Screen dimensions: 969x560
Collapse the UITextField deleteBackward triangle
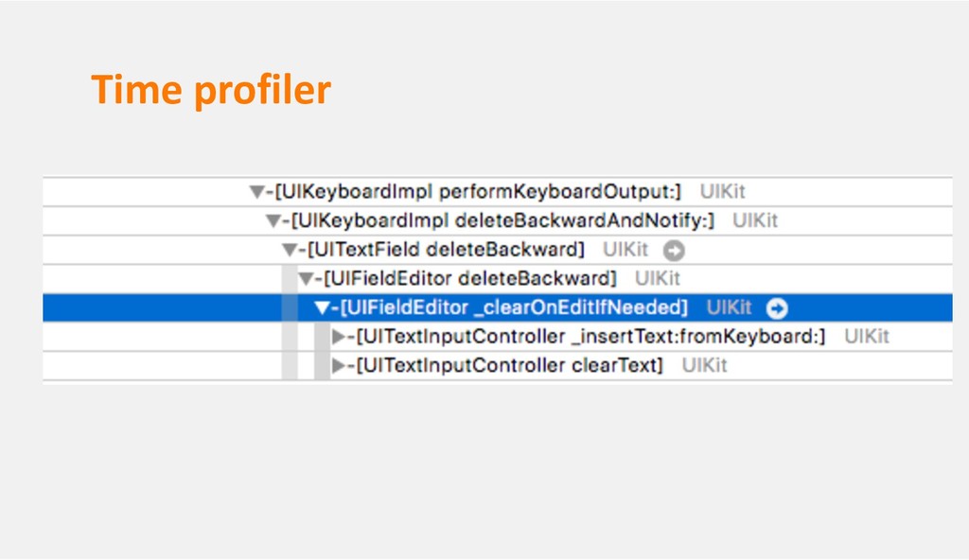(290, 250)
